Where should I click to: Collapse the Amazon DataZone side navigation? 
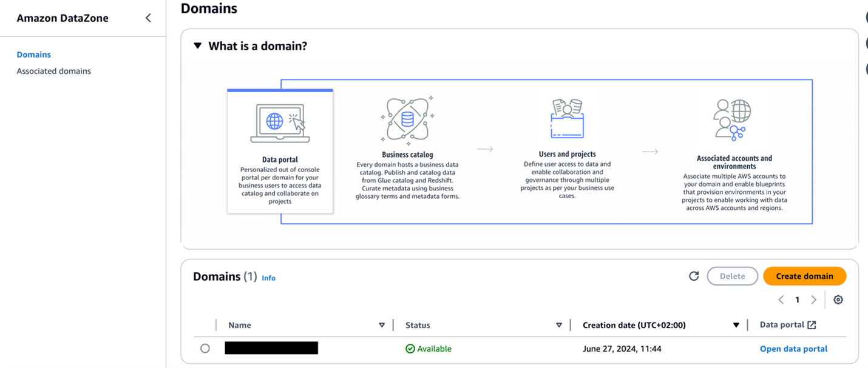pos(148,18)
